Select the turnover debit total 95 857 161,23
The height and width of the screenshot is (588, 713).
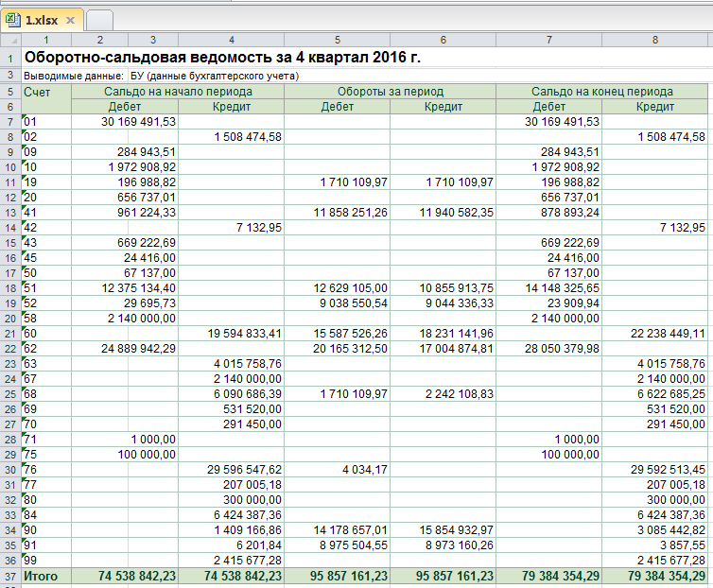(337, 577)
